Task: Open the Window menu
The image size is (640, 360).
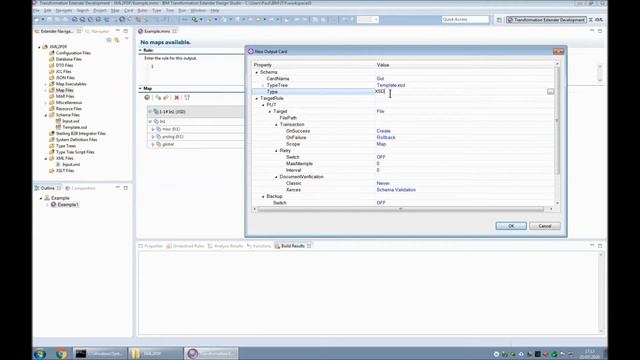Action: 198,11
